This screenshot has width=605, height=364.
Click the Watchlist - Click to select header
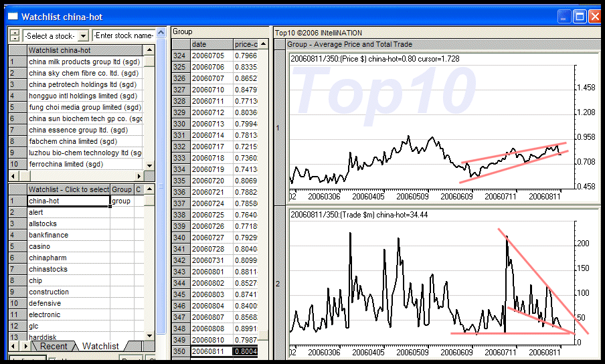click(69, 189)
